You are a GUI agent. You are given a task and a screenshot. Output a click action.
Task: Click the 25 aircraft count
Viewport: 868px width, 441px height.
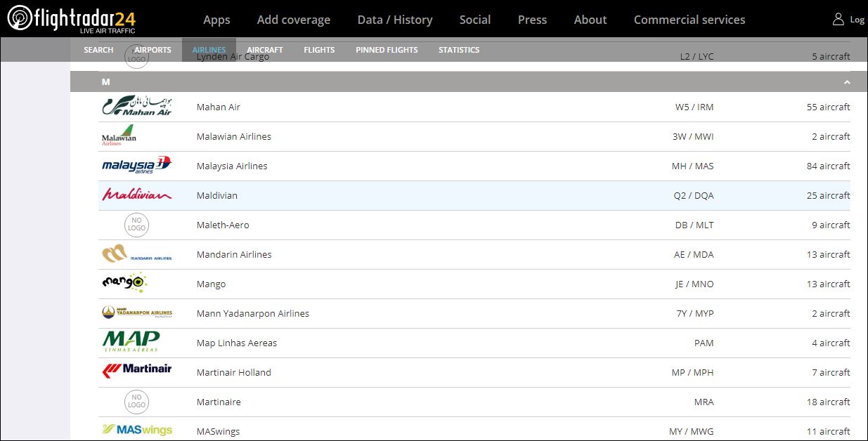click(x=829, y=195)
